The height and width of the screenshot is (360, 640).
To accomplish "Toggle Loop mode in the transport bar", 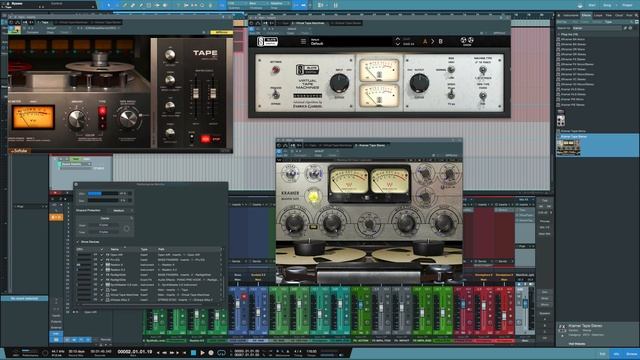I will click(222, 353).
